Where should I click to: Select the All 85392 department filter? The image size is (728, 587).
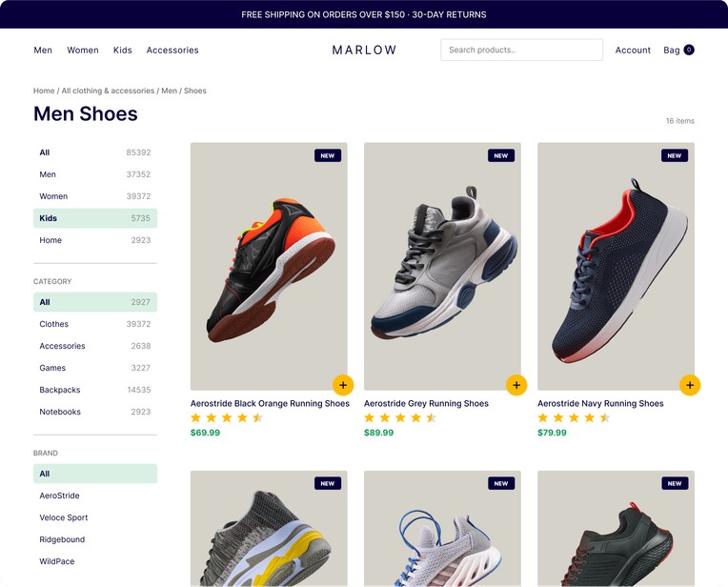(x=95, y=152)
